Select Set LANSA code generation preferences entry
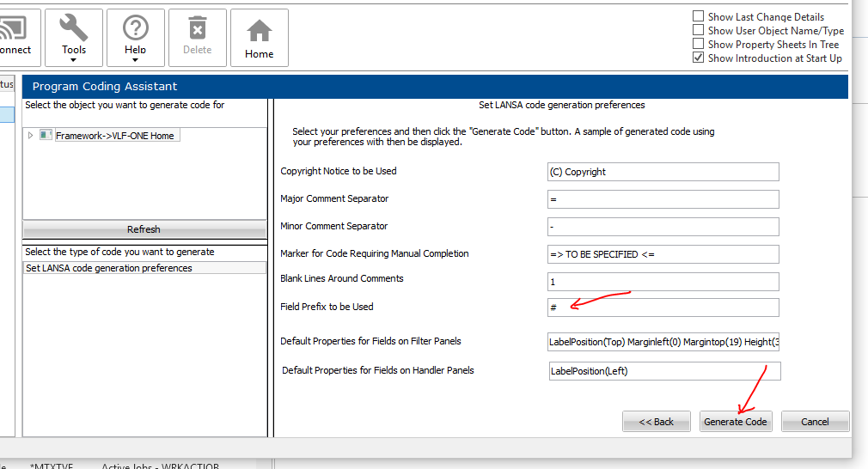 pos(144,268)
